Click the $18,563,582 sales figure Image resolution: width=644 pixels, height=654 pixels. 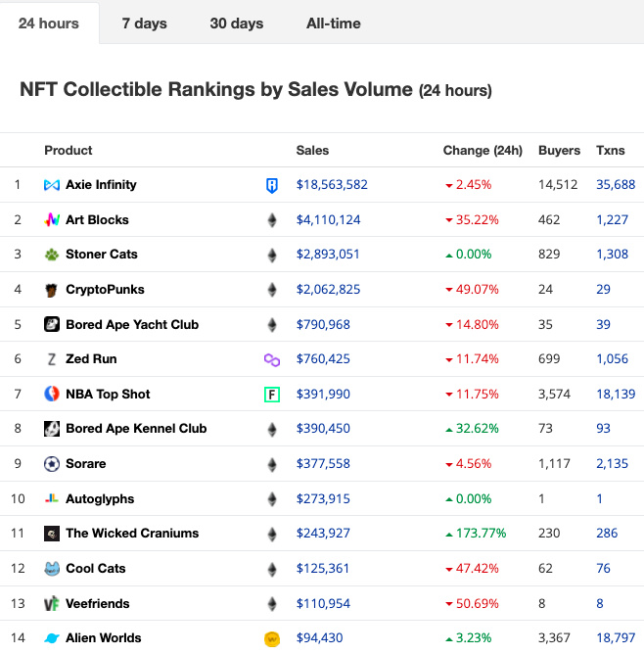click(332, 184)
